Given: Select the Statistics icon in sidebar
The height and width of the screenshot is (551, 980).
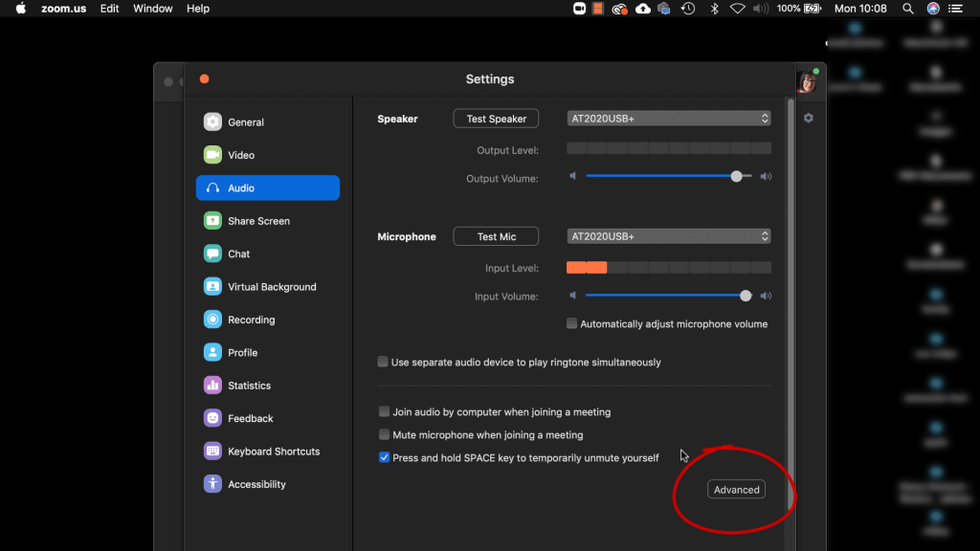Looking at the screenshot, I should coord(212,386).
